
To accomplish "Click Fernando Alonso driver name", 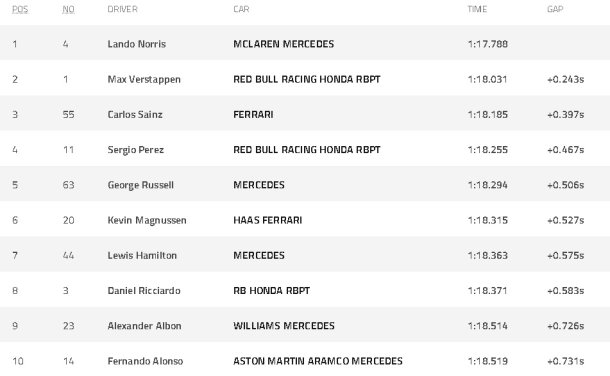I will click(x=145, y=361).
